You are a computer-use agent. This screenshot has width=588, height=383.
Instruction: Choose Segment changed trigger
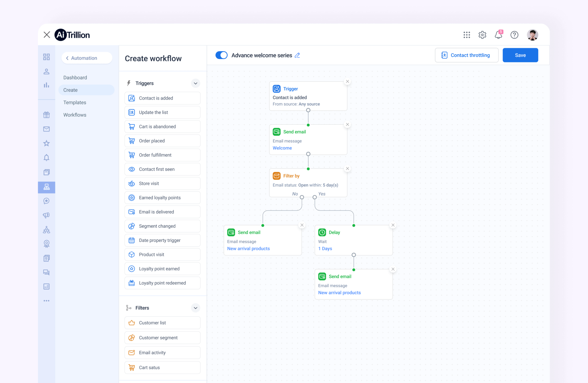(162, 226)
